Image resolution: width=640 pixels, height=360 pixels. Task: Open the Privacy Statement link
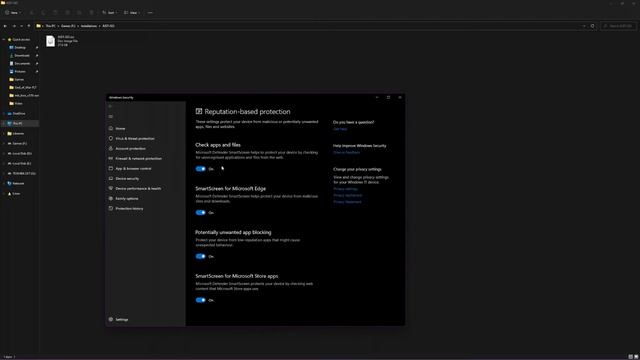point(347,202)
